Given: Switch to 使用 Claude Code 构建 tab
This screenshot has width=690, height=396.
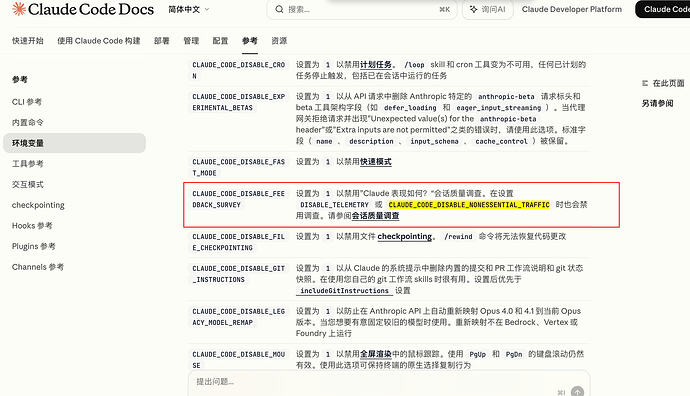Looking at the screenshot, I should (99, 41).
